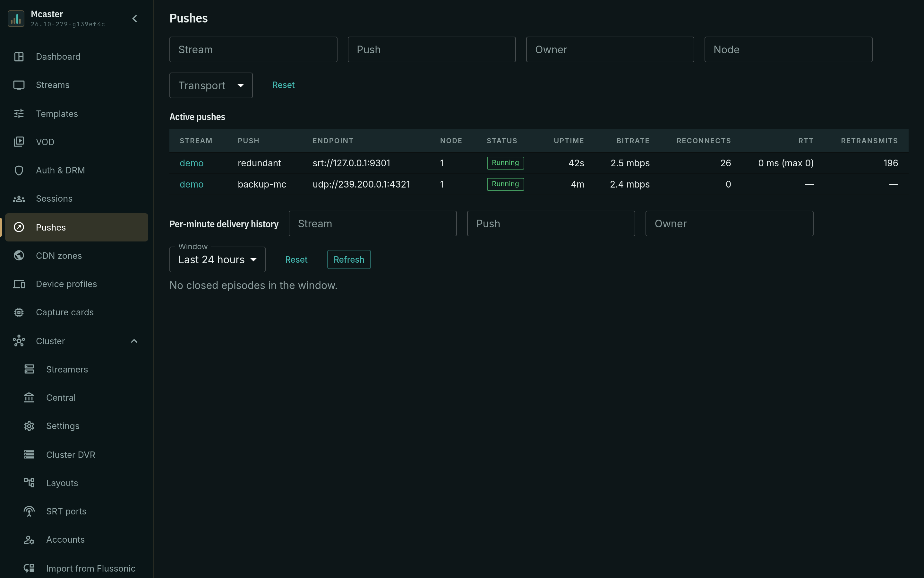Viewport: 924px width, 578px height.
Task: Click the Mcaster logo icon
Action: pos(16,18)
